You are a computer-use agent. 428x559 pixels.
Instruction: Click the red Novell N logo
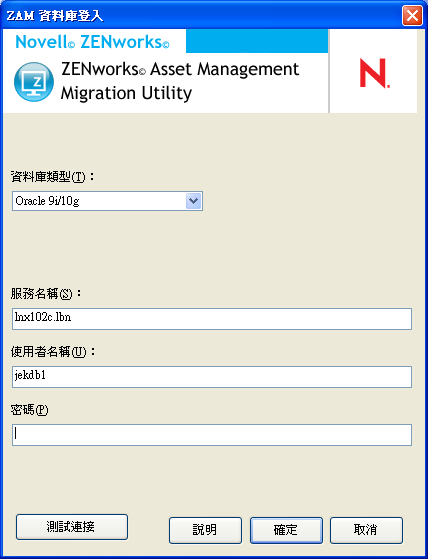(374, 73)
